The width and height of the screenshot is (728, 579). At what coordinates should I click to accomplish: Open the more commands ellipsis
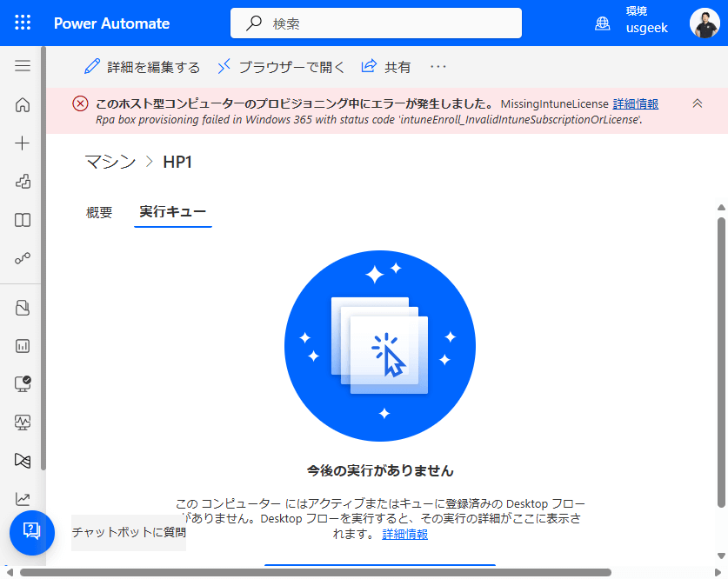[x=437, y=67]
